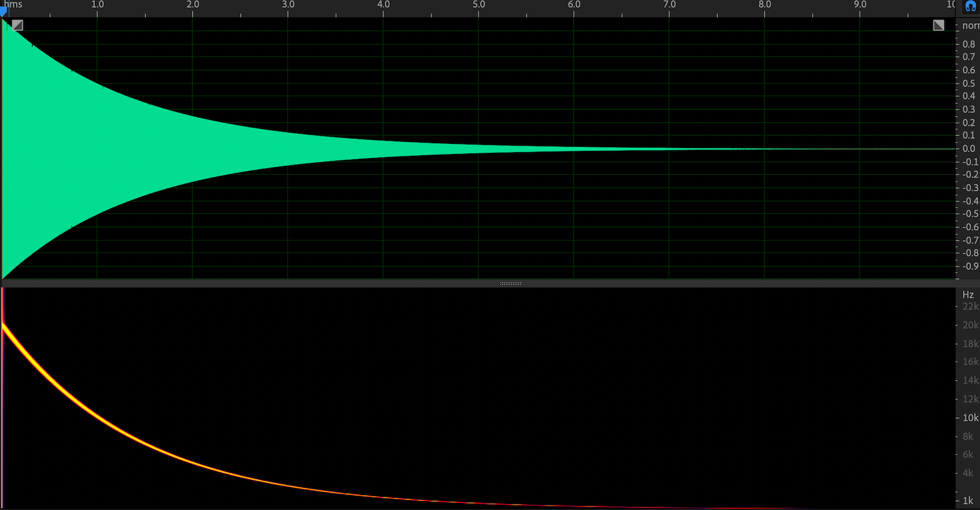Click the amplitude scale -0.9 label
The height and width of the screenshot is (510, 980).
click(970, 266)
